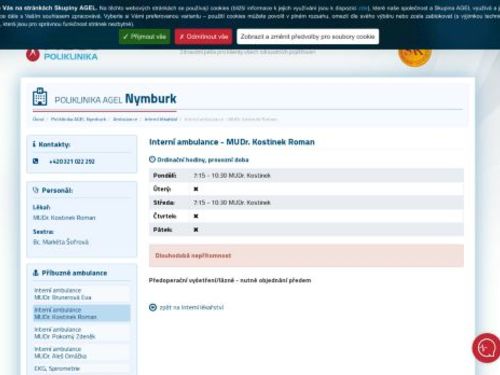Click the Interní ambulance - MUDr. Kostinek Roman heading

click(x=232, y=142)
